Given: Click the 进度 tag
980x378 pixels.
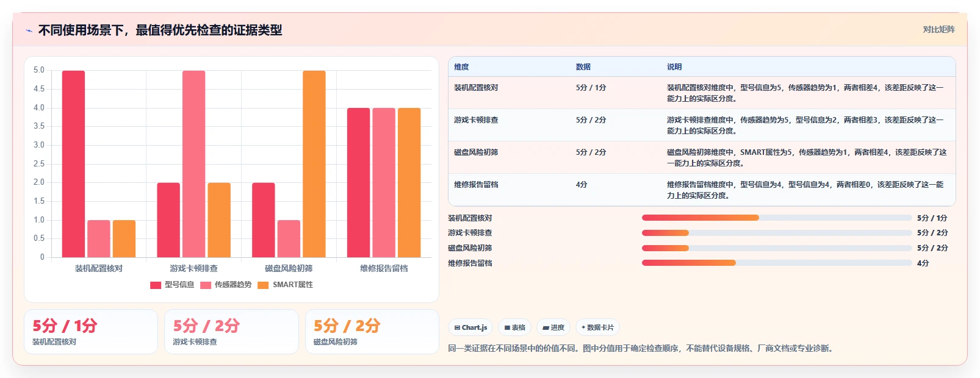Looking at the screenshot, I should [x=553, y=327].
